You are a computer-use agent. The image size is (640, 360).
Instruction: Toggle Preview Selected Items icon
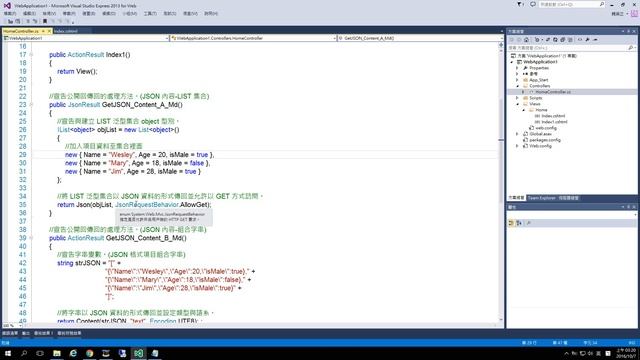[595, 40]
